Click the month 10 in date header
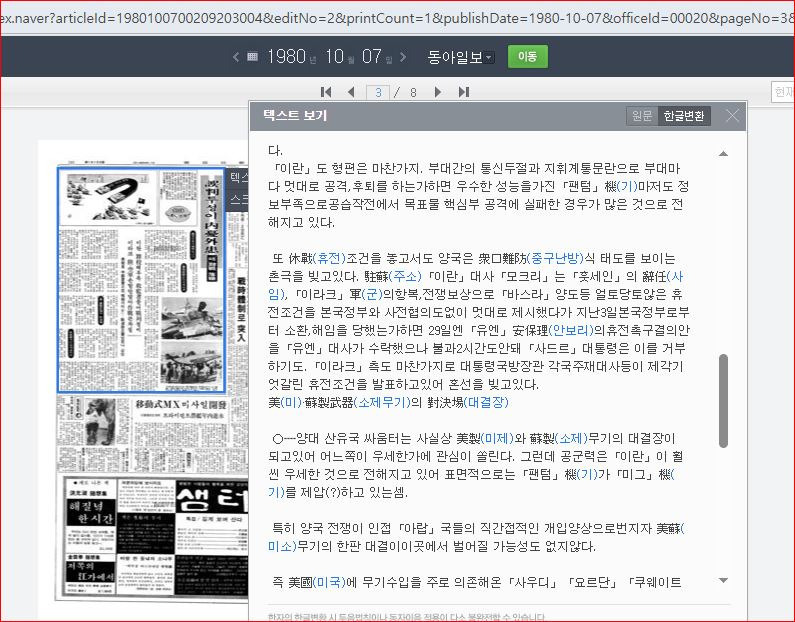 tap(335, 56)
